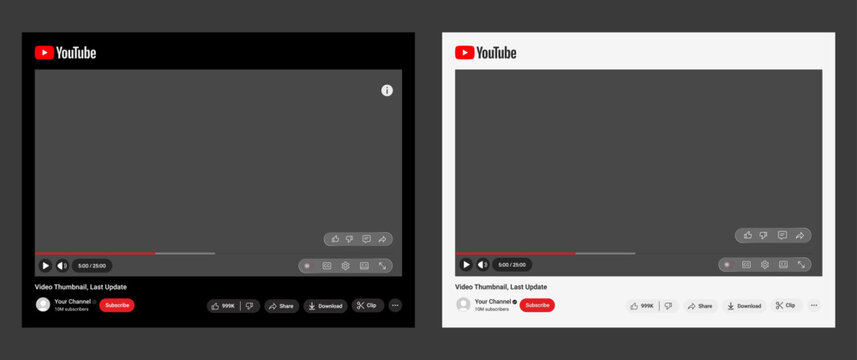Click Download in the dark mockup

coord(325,306)
